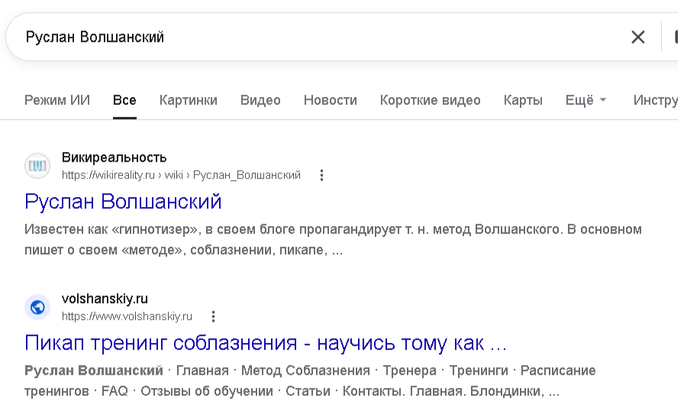Viewport: 700px width, 420px height.
Task: Select the Картинки tab
Action: click(x=188, y=100)
